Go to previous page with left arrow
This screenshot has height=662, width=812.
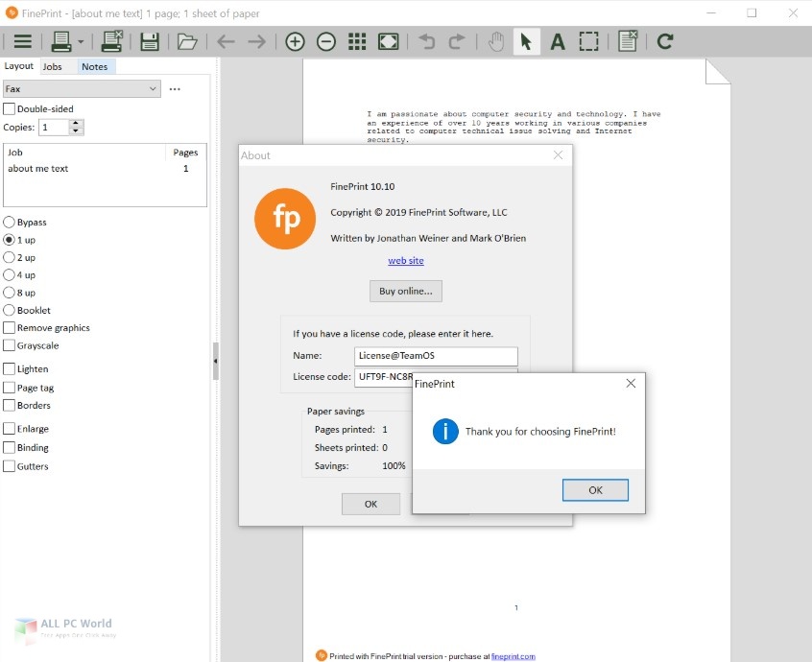[x=226, y=41]
